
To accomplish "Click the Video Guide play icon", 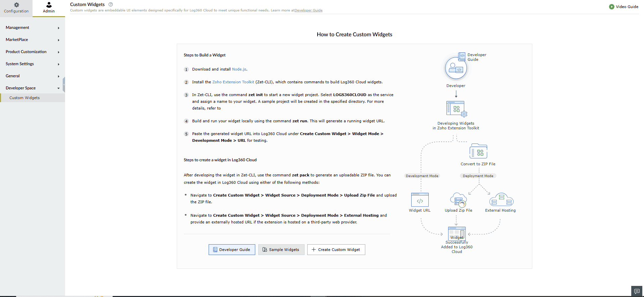I will (x=611, y=7).
